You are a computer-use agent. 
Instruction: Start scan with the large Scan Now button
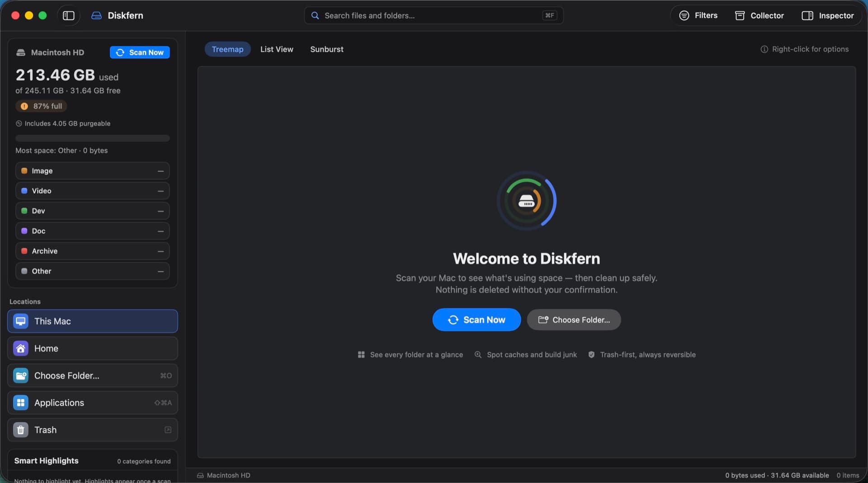pos(476,320)
